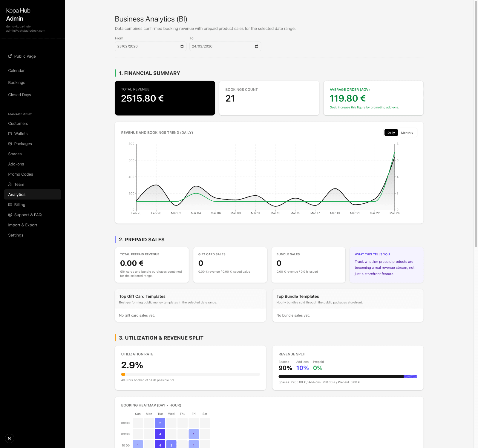Image resolution: width=478 pixels, height=448 pixels.
Task: Switch the revenue trend chart to Monthly
Action: click(407, 133)
